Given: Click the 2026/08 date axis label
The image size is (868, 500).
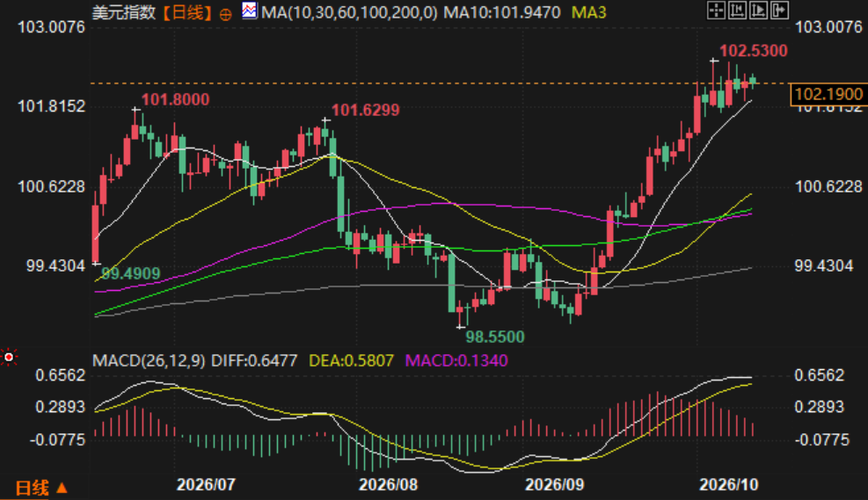Looking at the screenshot, I should pos(388,485).
